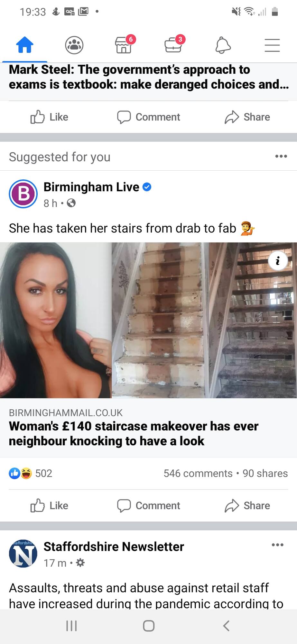
Task: Open the Home feed tab
Action: coord(25,45)
